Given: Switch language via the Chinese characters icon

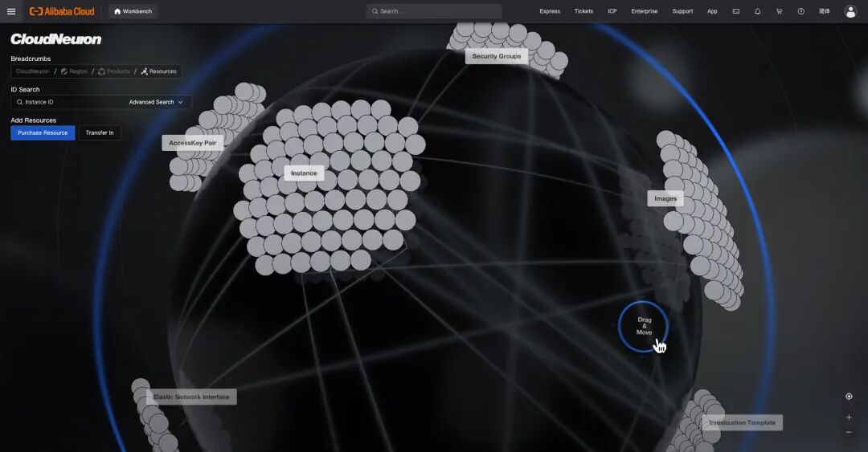Looking at the screenshot, I should [x=825, y=11].
